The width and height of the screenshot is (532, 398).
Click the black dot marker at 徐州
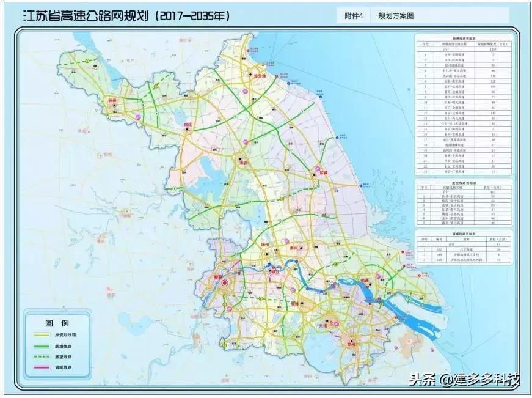115,106
